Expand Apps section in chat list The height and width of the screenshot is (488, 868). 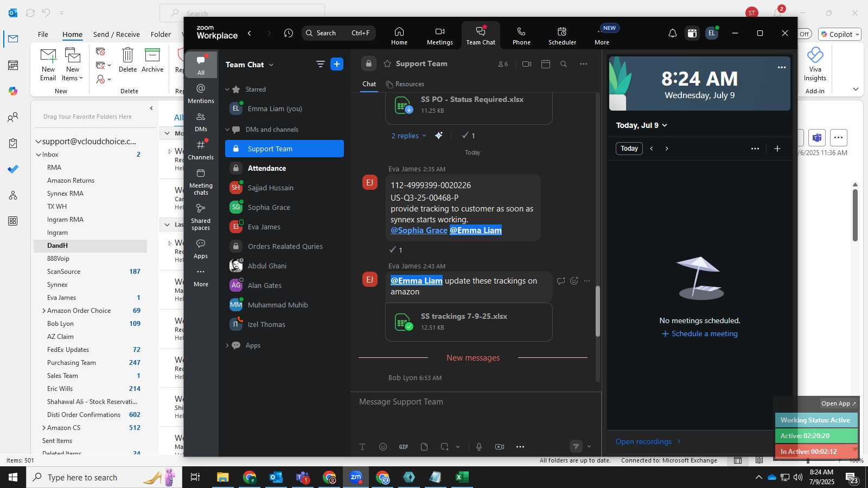tap(227, 345)
